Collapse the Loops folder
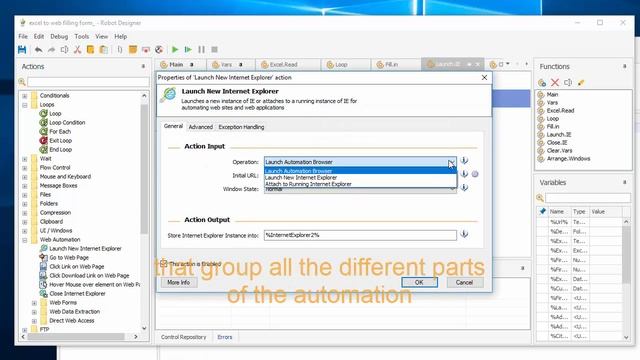The height and width of the screenshot is (360, 640). (24, 105)
